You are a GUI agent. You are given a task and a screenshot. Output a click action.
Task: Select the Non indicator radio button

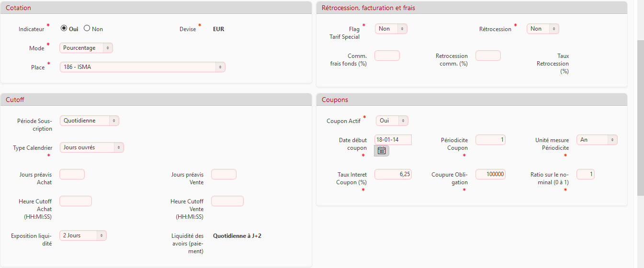click(x=87, y=28)
